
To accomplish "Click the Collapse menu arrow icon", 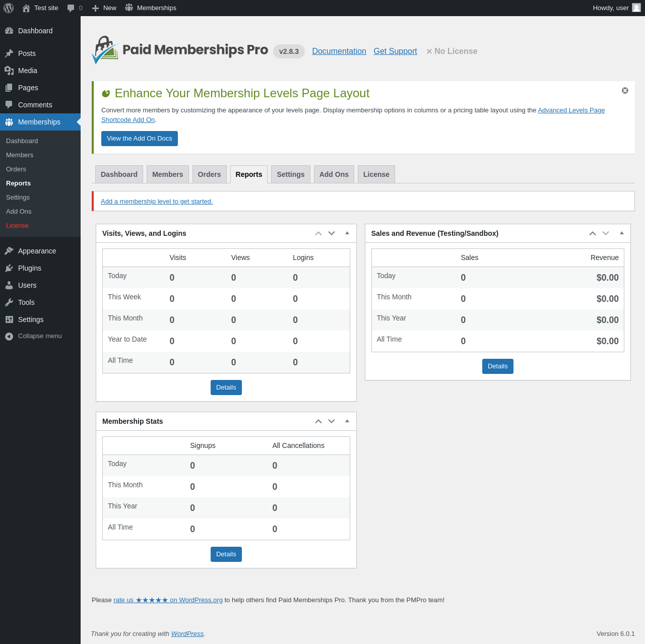I will pyautogui.click(x=9, y=336).
